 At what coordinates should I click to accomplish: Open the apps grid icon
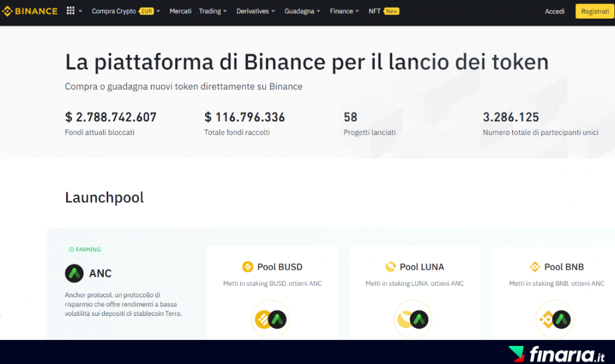tap(70, 11)
